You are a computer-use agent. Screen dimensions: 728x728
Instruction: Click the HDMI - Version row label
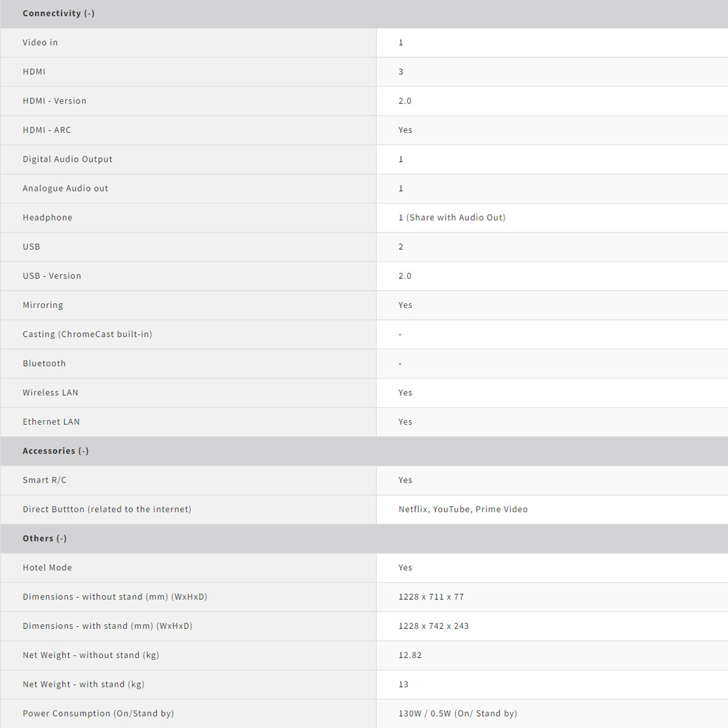click(x=55, y=101)
